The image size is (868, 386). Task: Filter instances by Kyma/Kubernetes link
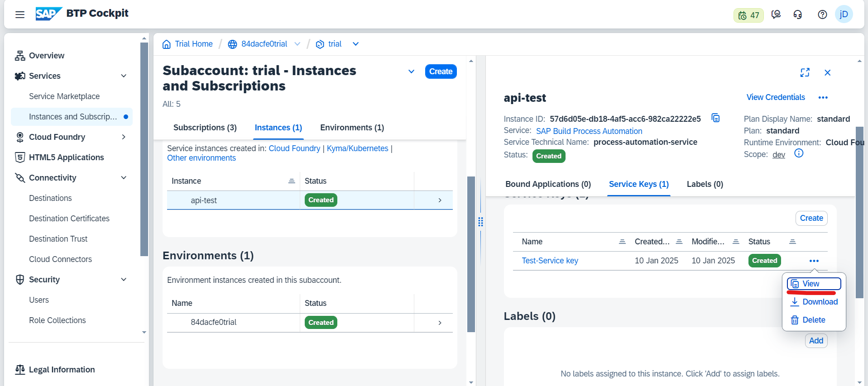pos(358,148)
